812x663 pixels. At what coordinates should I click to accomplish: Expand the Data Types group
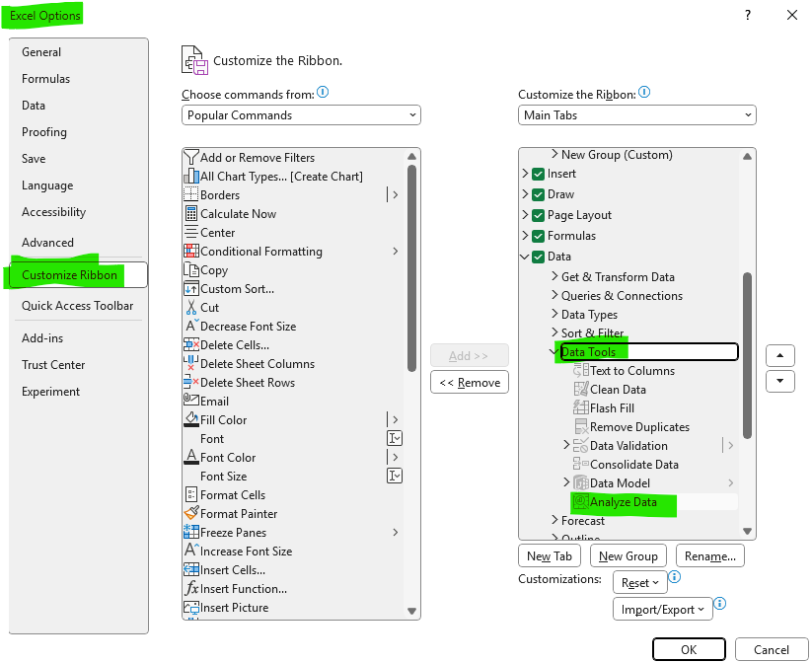pyautogui.click(x=554, y=314)
